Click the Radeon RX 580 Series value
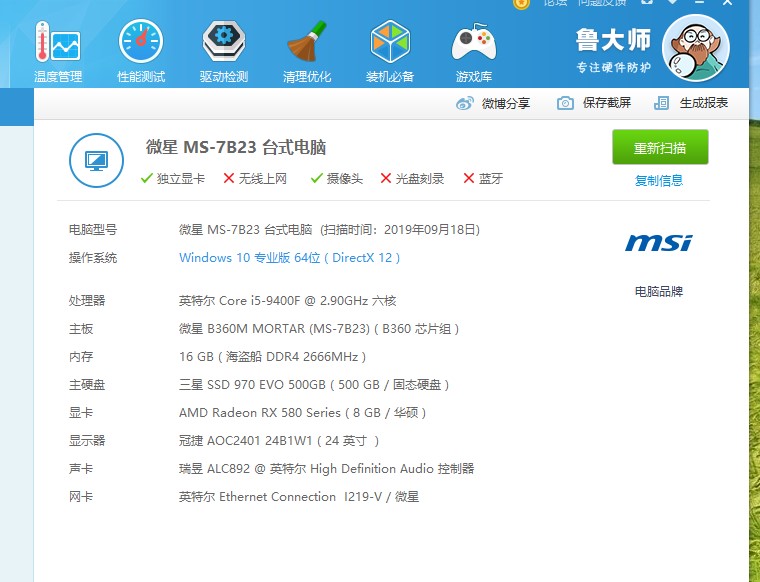The width and height of the screenshot is (760, 582). [x=302, y=413]
